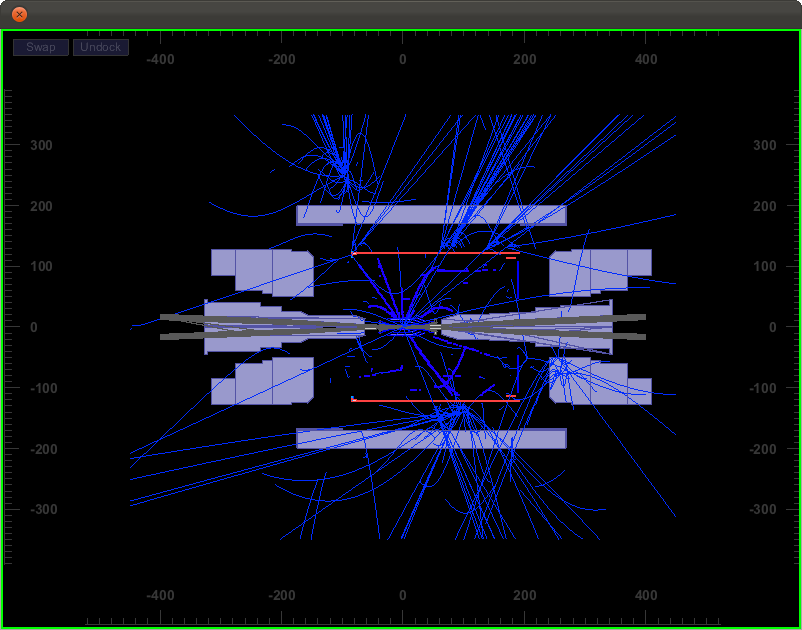Click the top axis label 200
Screen dimensions: 802x630
tap(524, 60)
